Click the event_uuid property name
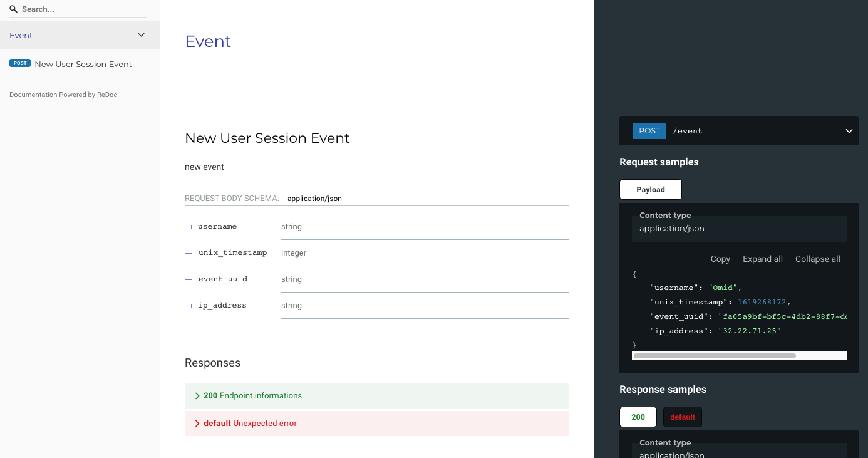This screenshot has height=458, width=868. pyautogui.click(x=223, y=279)
